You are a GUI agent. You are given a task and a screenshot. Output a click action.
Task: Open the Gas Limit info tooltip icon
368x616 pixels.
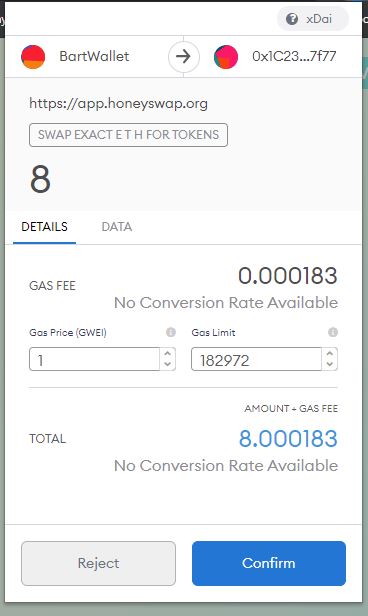coord(333,332)
